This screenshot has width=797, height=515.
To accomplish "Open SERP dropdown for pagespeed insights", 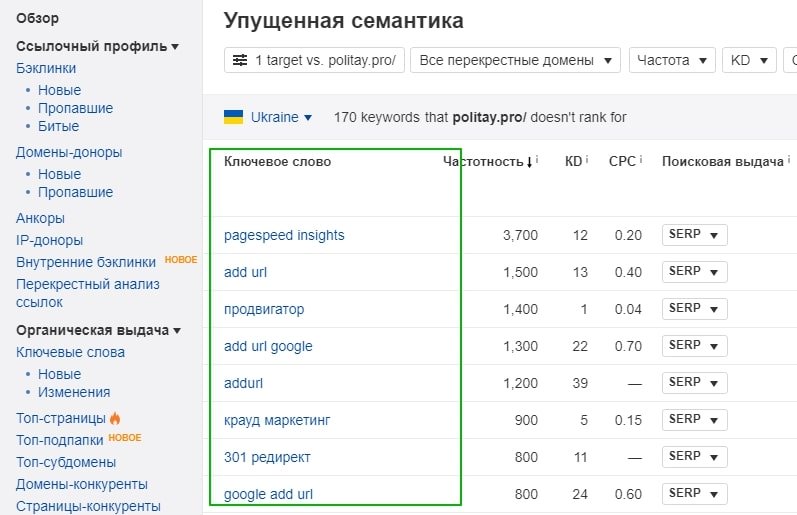I will point(694,235).
